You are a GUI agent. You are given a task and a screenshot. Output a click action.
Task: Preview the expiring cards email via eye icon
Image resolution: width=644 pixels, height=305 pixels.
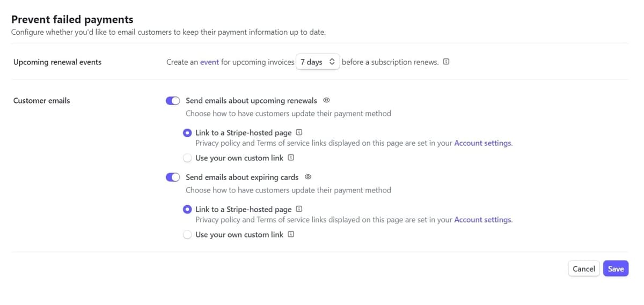coord(308,177)
